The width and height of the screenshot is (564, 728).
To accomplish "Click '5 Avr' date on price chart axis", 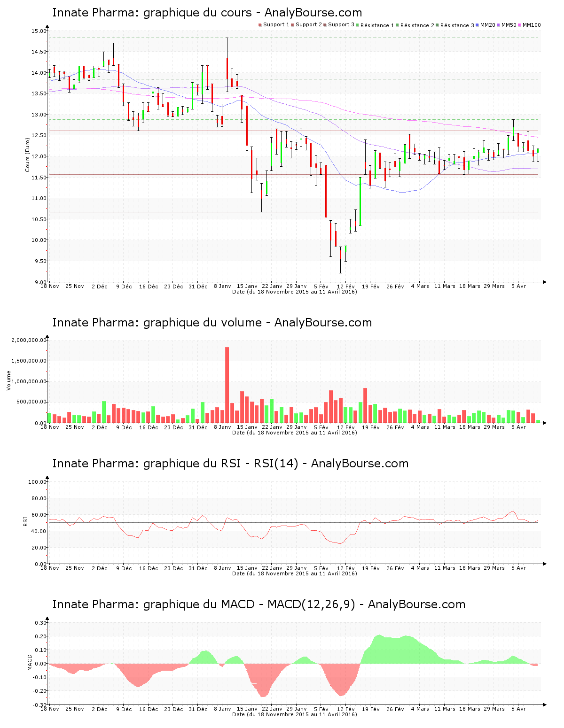I will coord(518,286).
